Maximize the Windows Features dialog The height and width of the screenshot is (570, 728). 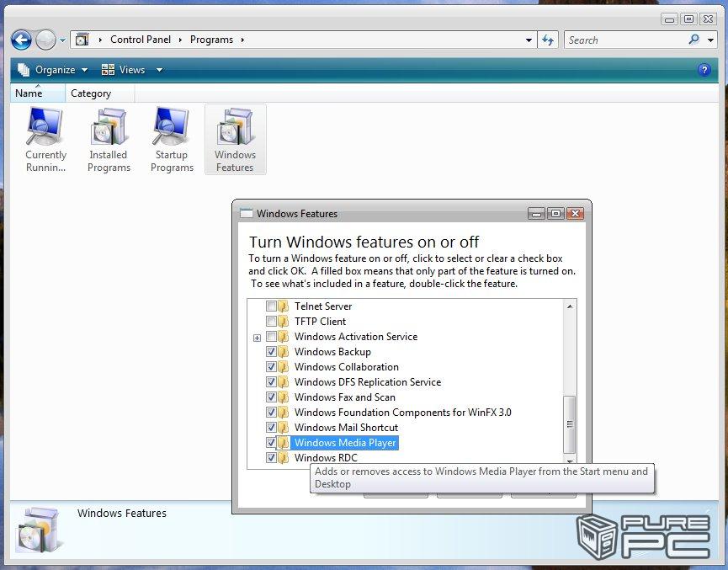click(555, 214)
